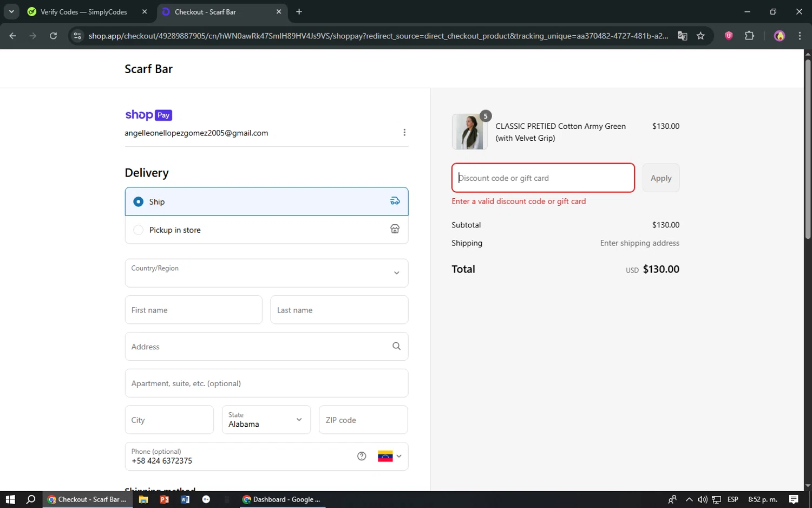
Task: Open the Windows Start menu
Action: pyautogui.click(x=10, y=499)
